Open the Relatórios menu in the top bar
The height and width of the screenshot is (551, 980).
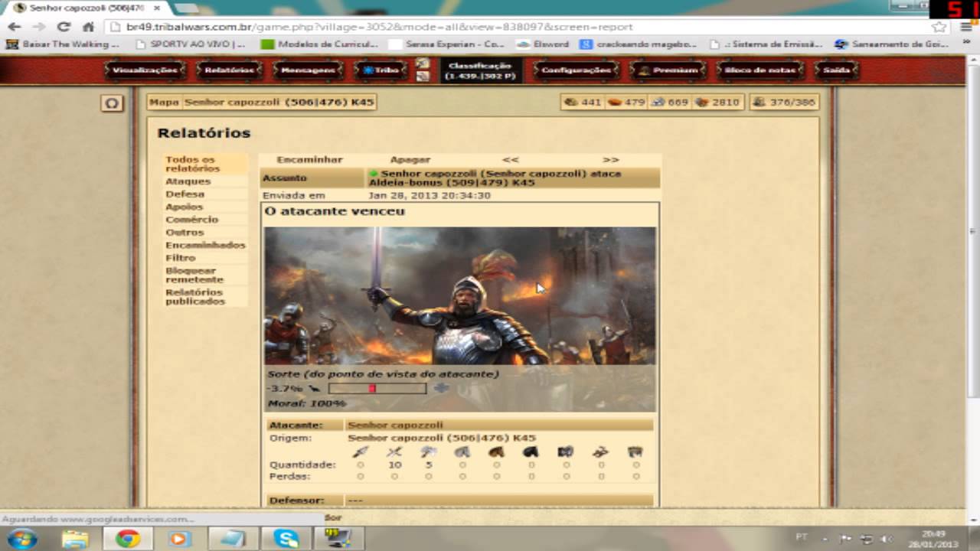230,70
